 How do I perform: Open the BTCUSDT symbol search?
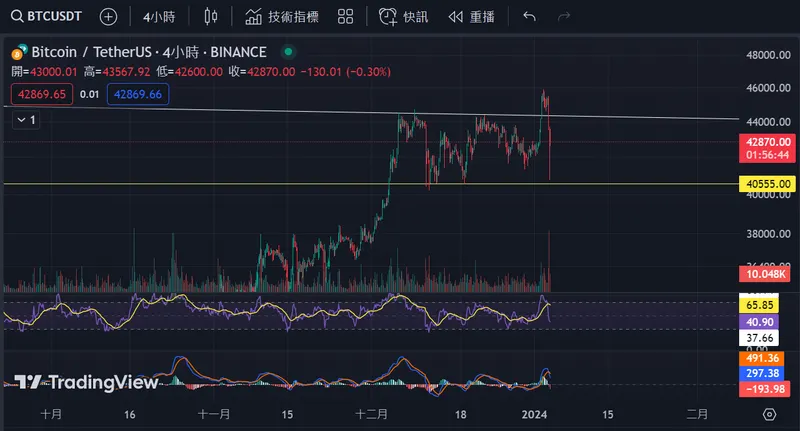tap(46, 16)
